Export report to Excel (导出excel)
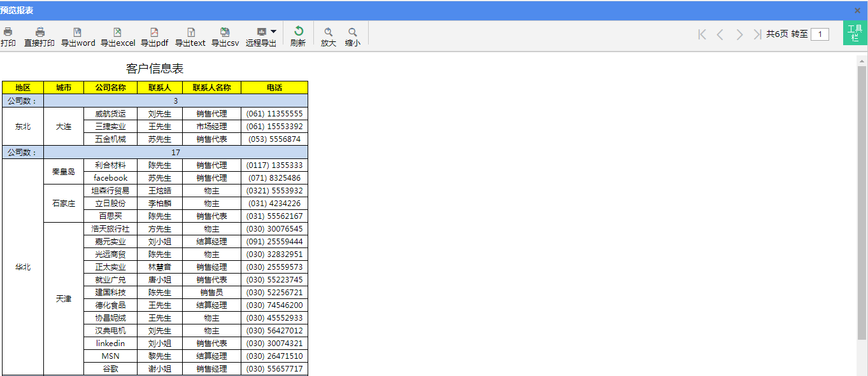Viewport: 868px width, 376px height. pyautogui.click(x=118, y=32)
